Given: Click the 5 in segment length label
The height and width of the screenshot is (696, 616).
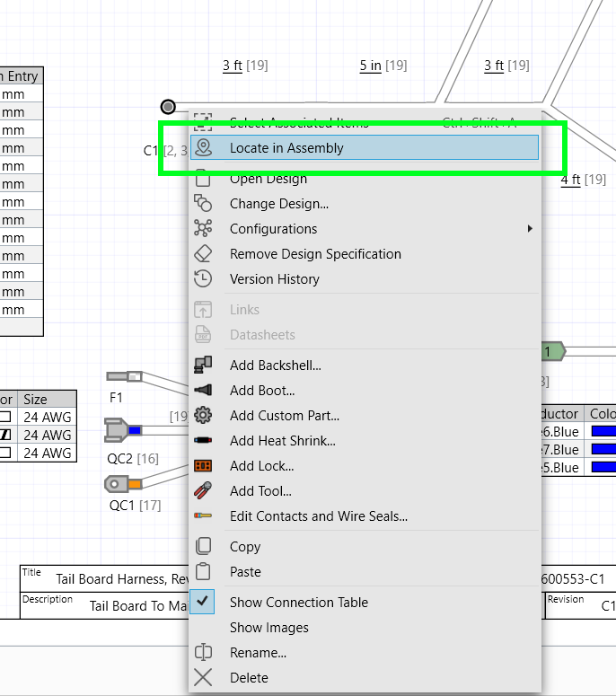Looking at the screenshot, I should 371,66.
